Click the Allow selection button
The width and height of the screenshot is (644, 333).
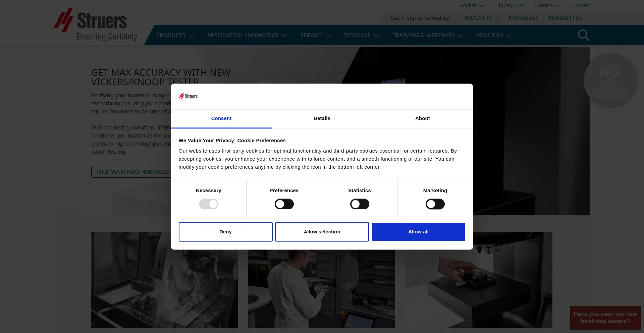(x=322, y=232)
